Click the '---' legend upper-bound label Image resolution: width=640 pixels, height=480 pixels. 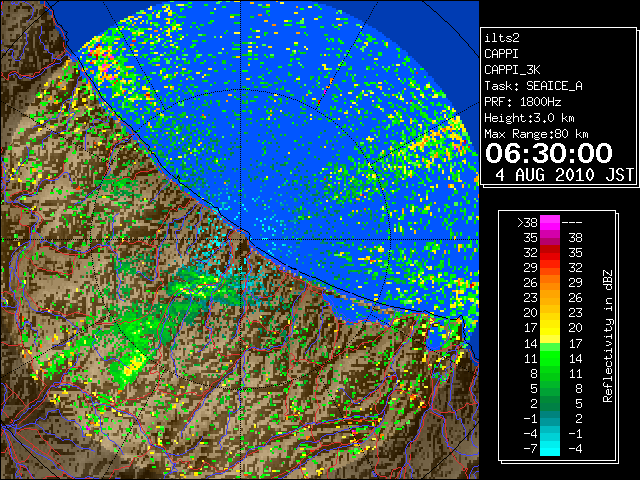(x=572, y=223)
